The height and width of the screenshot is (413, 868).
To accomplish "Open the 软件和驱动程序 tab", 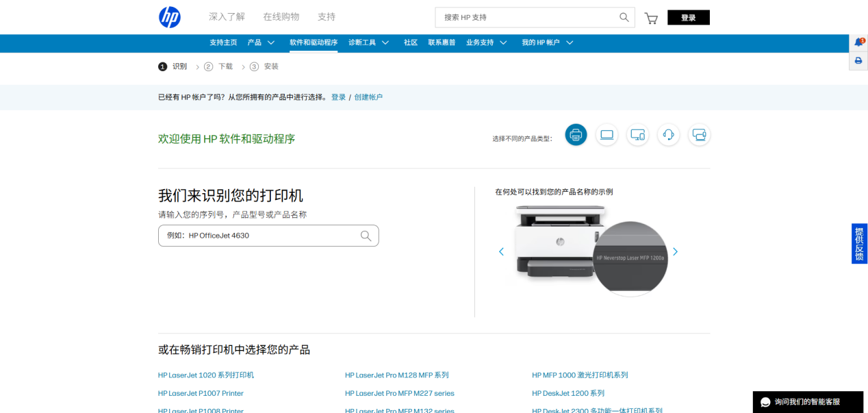I will (x=314, y=42).
